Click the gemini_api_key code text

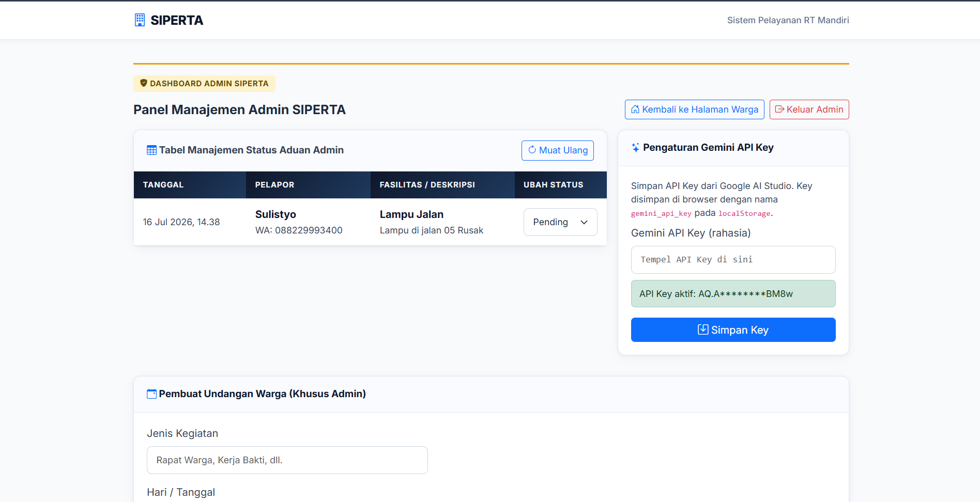[661, 213]
